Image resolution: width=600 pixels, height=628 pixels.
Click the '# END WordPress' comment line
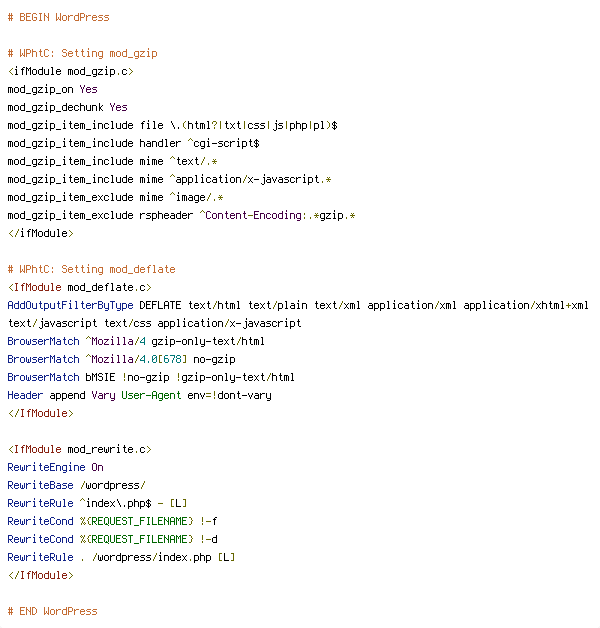[x=52, y=612]
